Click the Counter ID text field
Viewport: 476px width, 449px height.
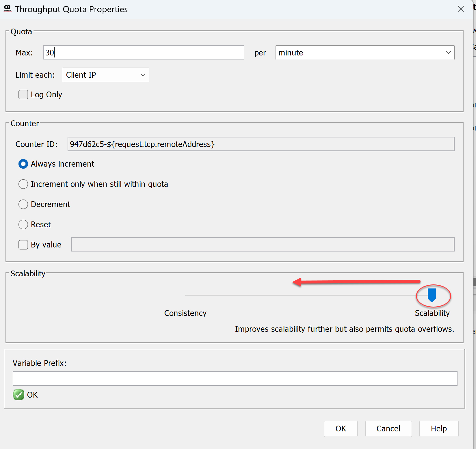pos(261,144)
